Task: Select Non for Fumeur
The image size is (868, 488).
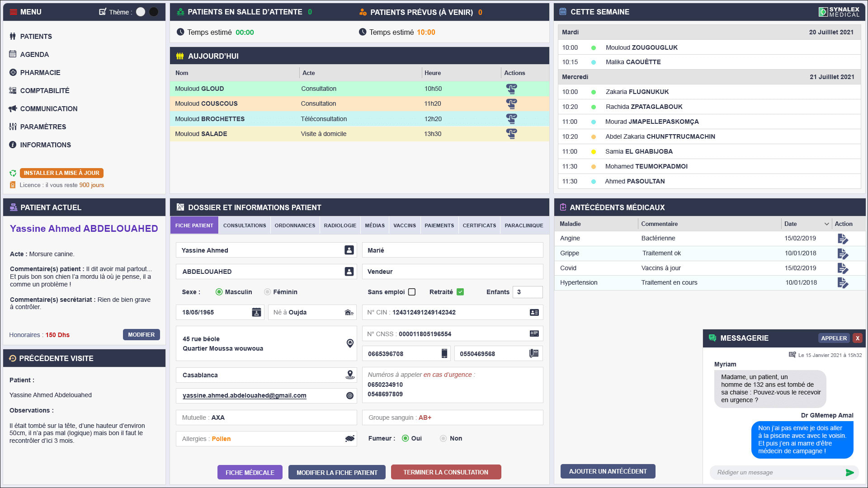Action: pos(443,438)
